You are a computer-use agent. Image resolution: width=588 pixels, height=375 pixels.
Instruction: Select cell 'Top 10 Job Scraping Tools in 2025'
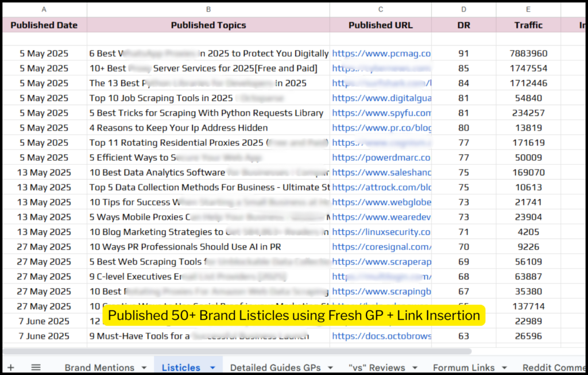tap(208, 98)
